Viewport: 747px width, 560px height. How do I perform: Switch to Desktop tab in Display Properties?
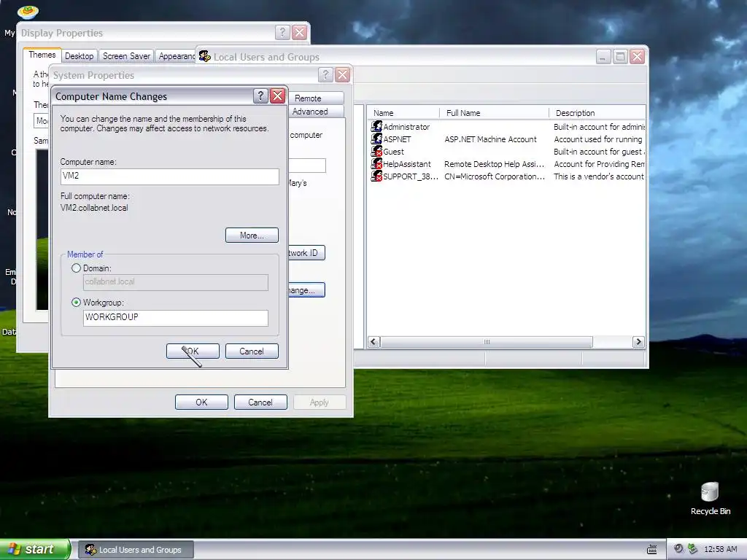click(x=79, y=55)
